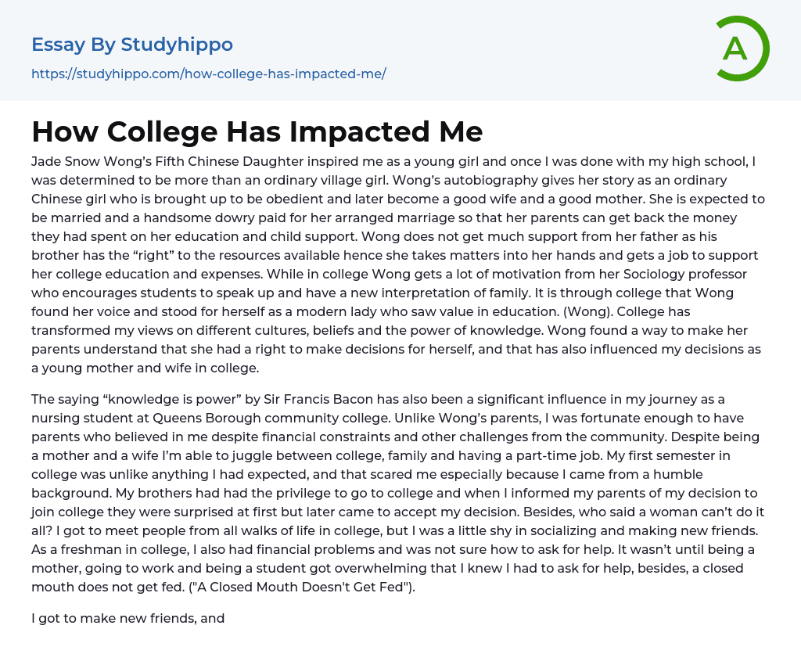This screenshot has width=801, height=672.
Task: Click the green circular A logo
Action: (742, 49)
